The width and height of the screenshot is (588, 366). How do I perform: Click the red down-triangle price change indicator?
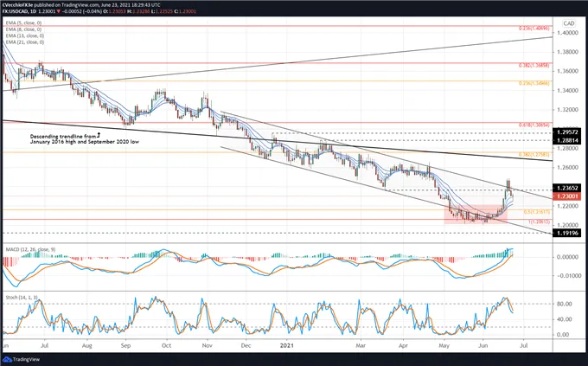click(58, 11)
